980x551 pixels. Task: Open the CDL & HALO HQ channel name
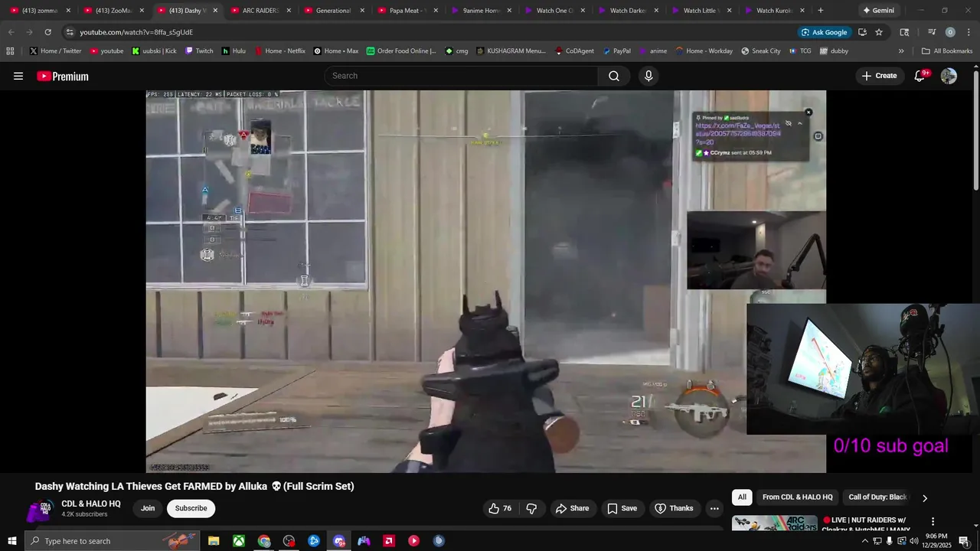(x=91, y=504)
